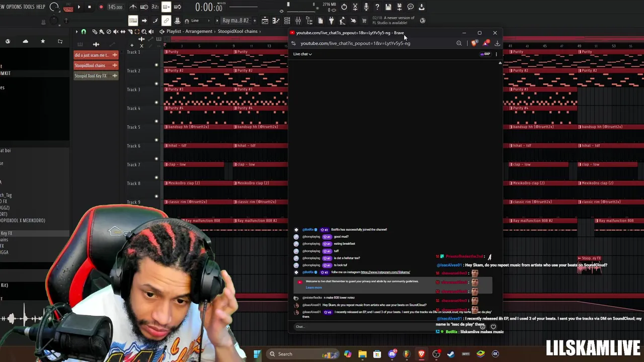The height and width of the screenshot is (362, 644).
Task: Open the TOOLS menu
Action: tap(29, 7)
